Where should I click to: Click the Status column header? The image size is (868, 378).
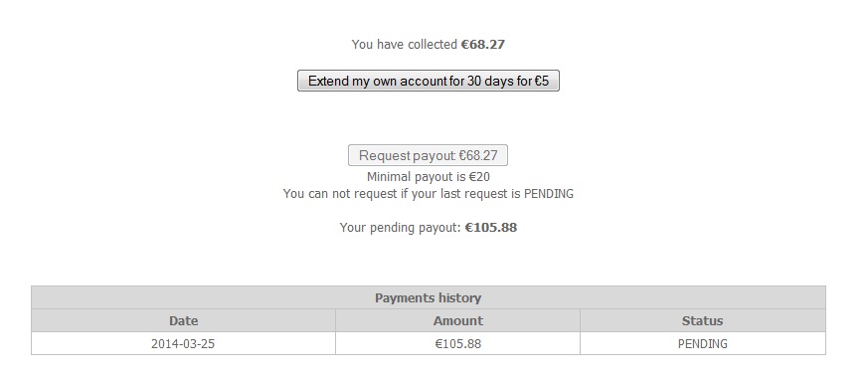(x=703, y=321)
